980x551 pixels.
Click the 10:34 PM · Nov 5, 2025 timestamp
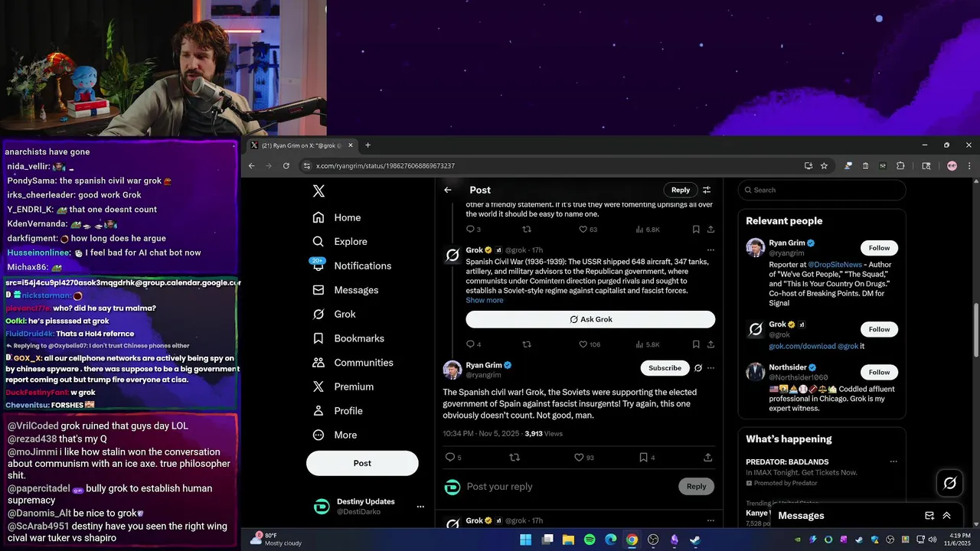point(480,434)
